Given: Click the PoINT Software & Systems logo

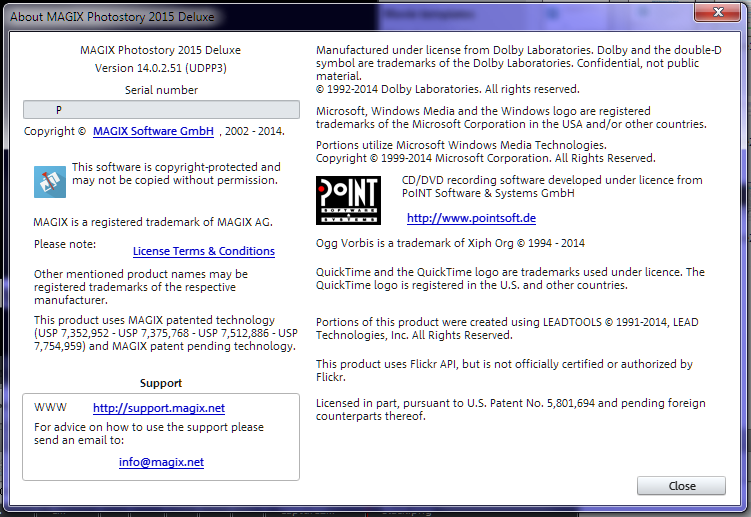Looking at the screenshot, I should pos(348,200).
